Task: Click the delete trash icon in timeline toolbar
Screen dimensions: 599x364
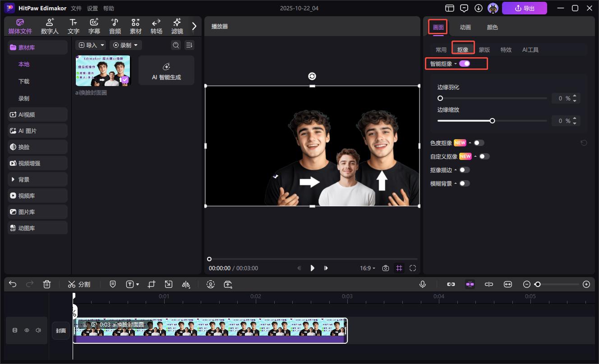Action: [x=47, y=284]
